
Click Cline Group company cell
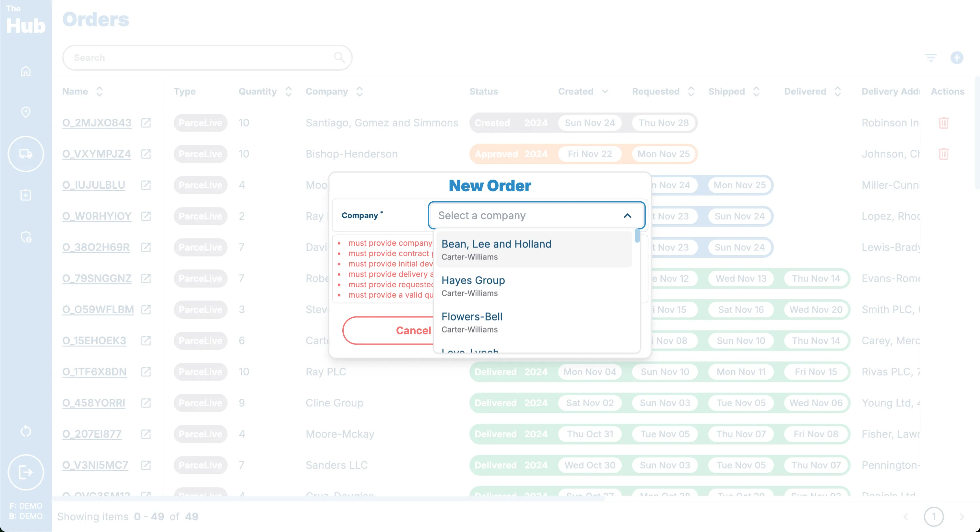coord(335,403)
